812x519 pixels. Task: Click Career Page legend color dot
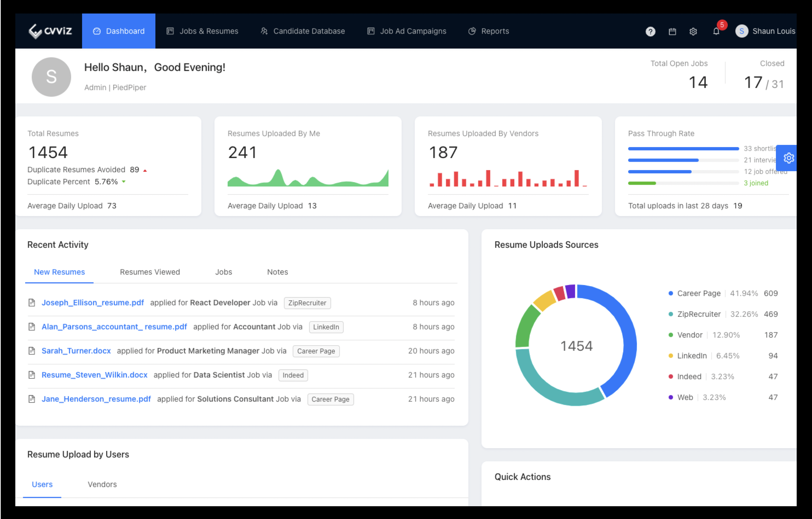pyautogui.click(x=670, y=293)
